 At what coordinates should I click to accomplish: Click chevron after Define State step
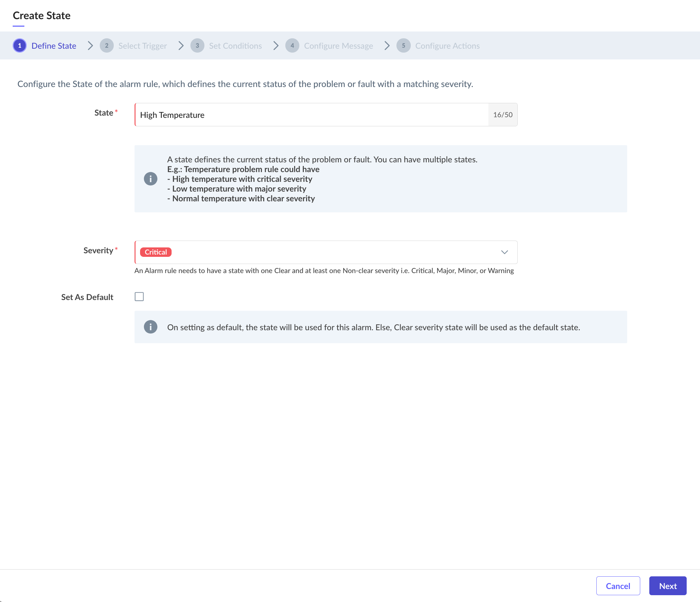pos(90,45)
